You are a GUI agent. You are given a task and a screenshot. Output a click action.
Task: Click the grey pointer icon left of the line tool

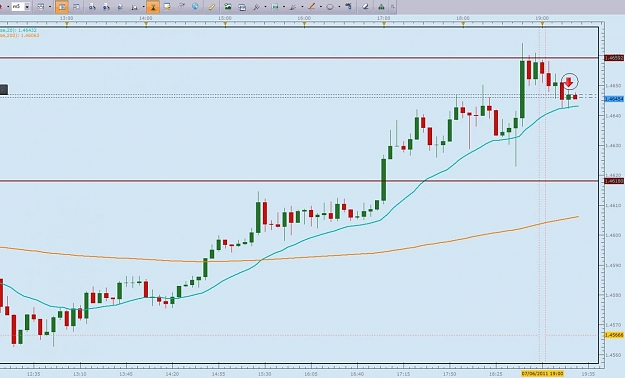click(293, 7)
